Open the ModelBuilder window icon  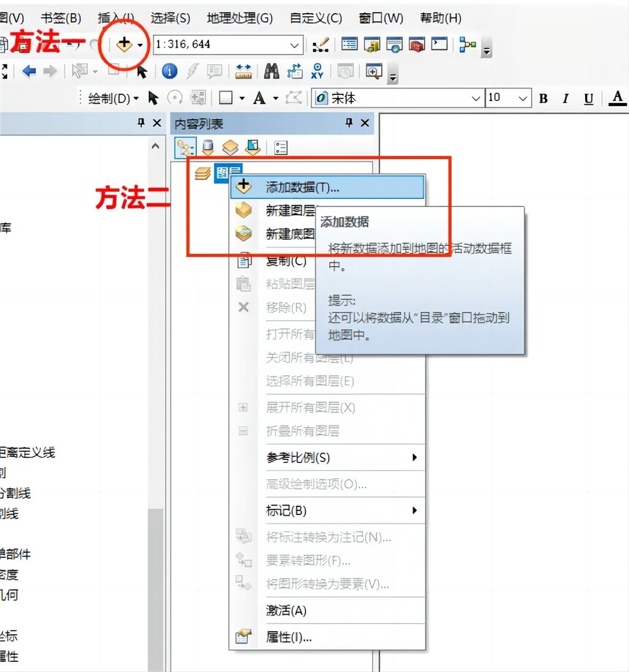(467, 44)
